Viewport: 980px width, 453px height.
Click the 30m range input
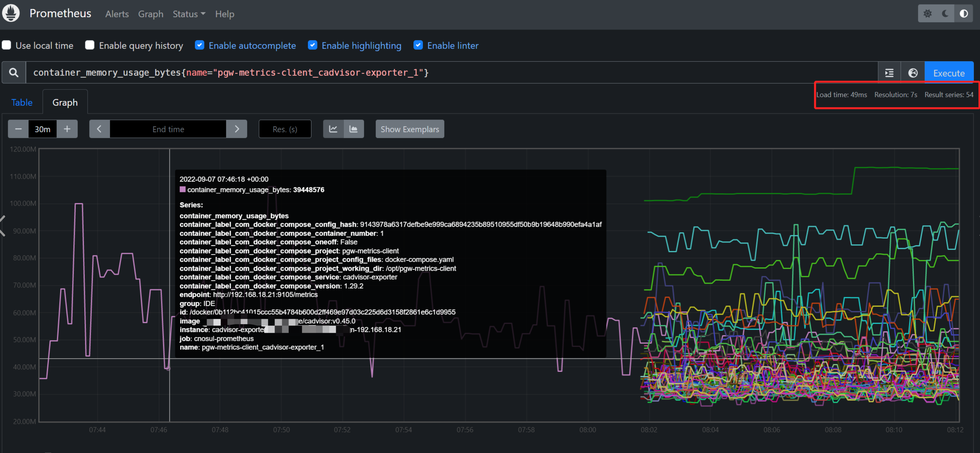coord(43,129)
